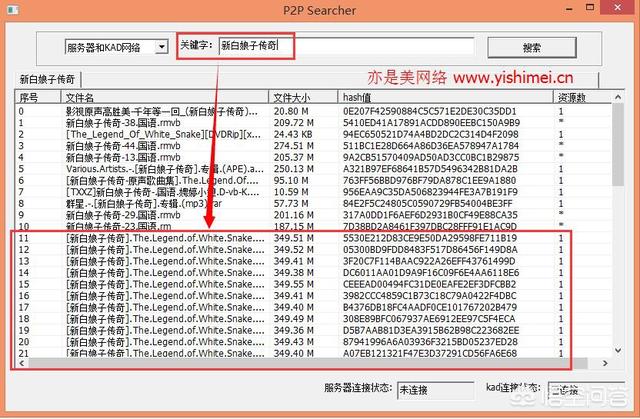Minimize the P2P Searcher window
This screenshot has width=640, height=419.
tap(569, 9)
